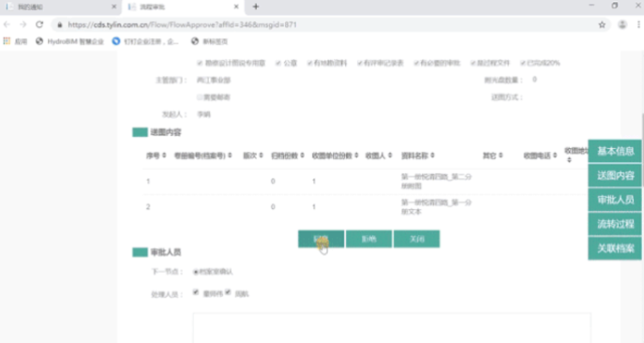This screenshot has width=644, height=343.
Task: Click the 两江事业部 department value
Action: [214, 80]
